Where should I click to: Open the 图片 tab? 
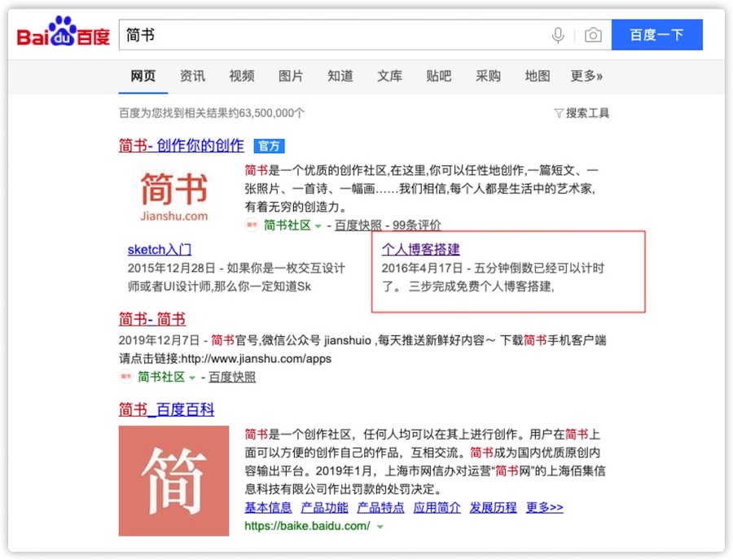pos(291,76)
